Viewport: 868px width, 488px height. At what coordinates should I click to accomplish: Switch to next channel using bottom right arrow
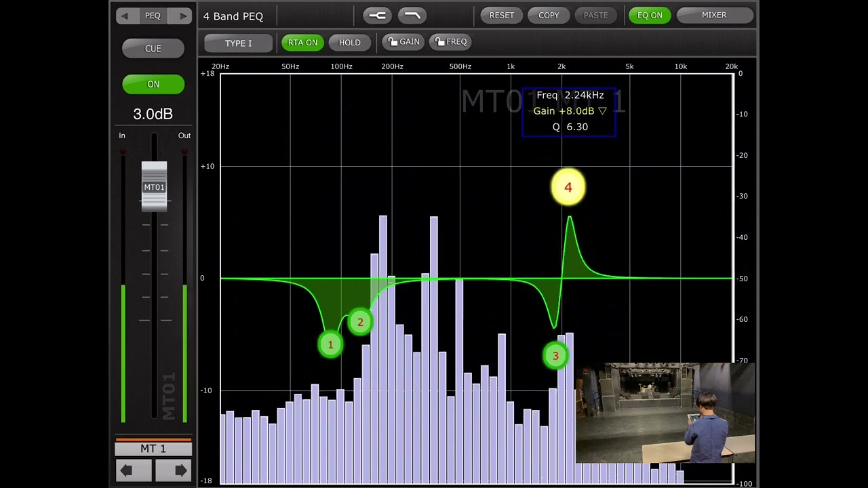pos(173,470)
